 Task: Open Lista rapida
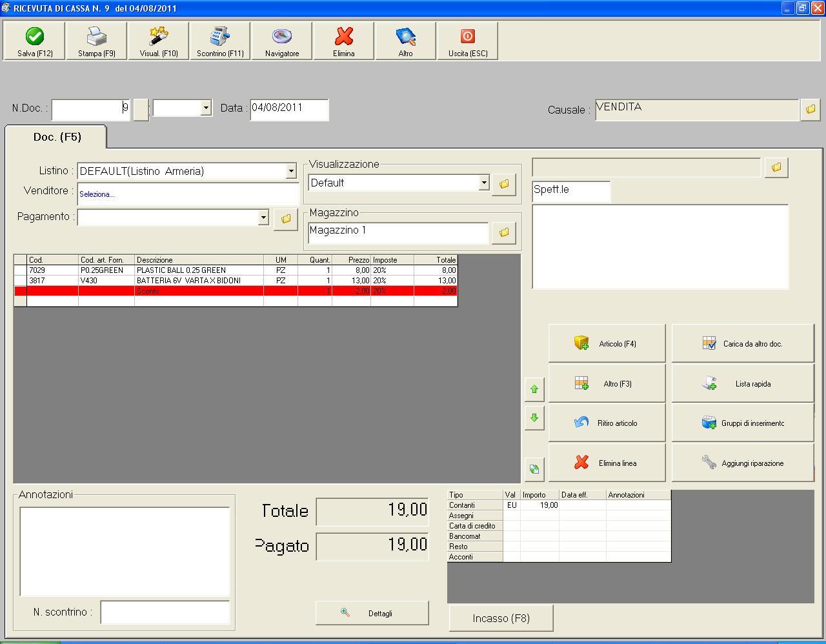pos(743,383)
